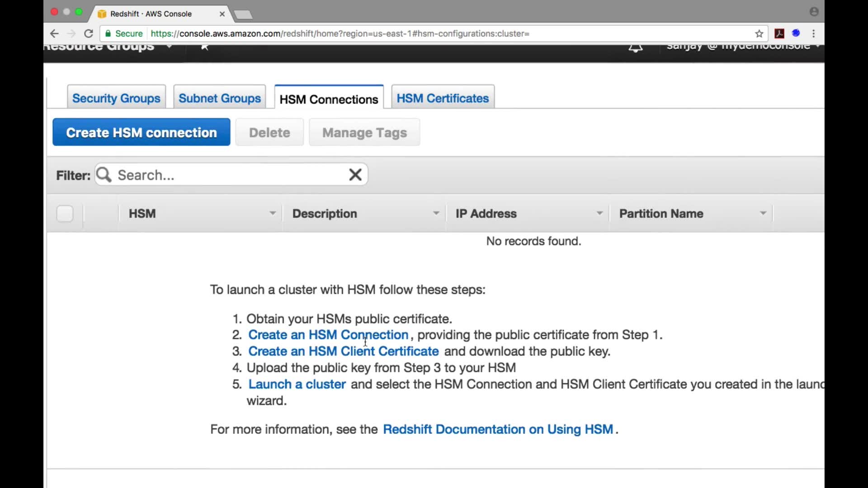Go back using browser back arrow
868x488 pixels.
pyautogui.click(x=54, y=33)
